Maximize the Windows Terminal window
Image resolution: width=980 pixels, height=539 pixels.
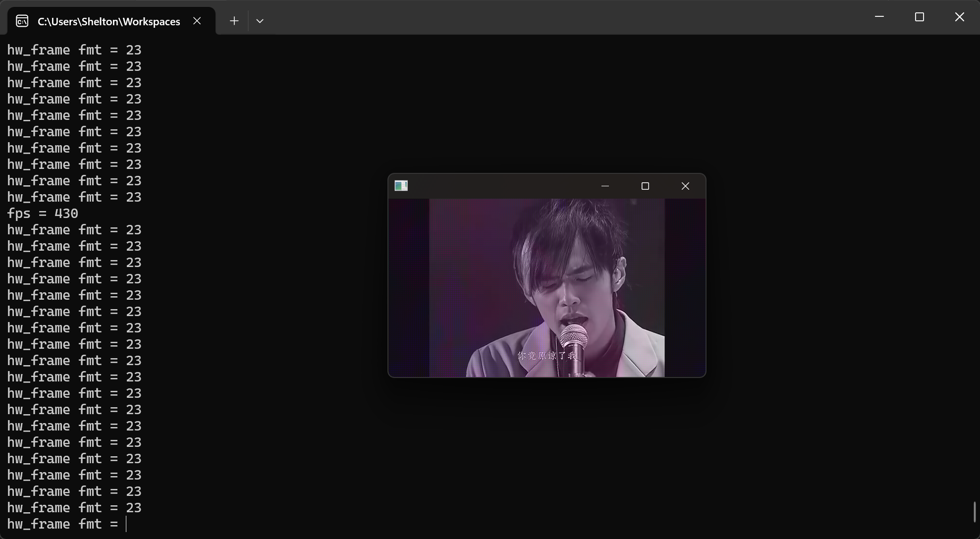pos(920,17)
